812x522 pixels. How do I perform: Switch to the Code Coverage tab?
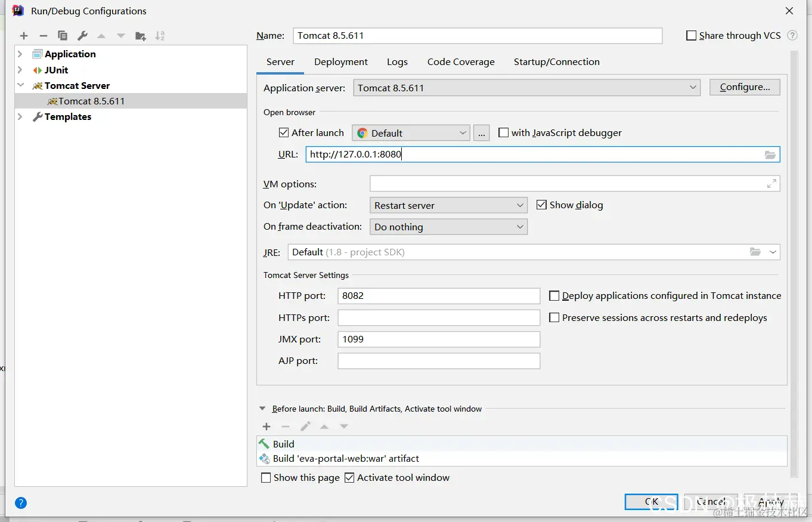(461, 62)
